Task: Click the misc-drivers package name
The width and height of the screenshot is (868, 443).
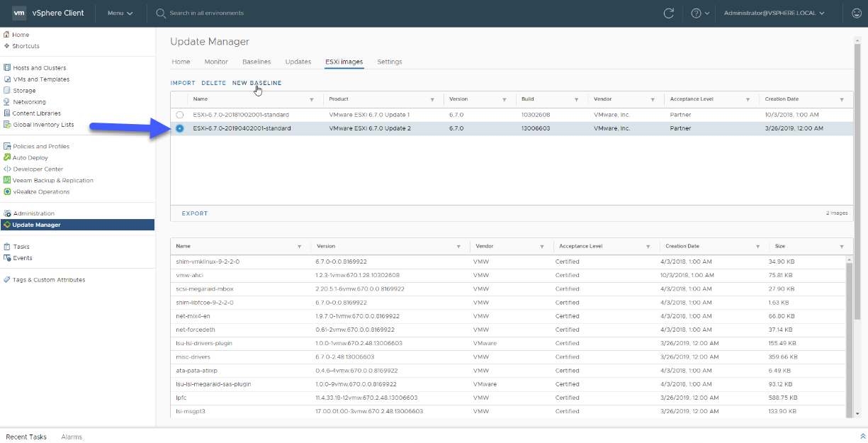Action: click(x=193, y=357)
